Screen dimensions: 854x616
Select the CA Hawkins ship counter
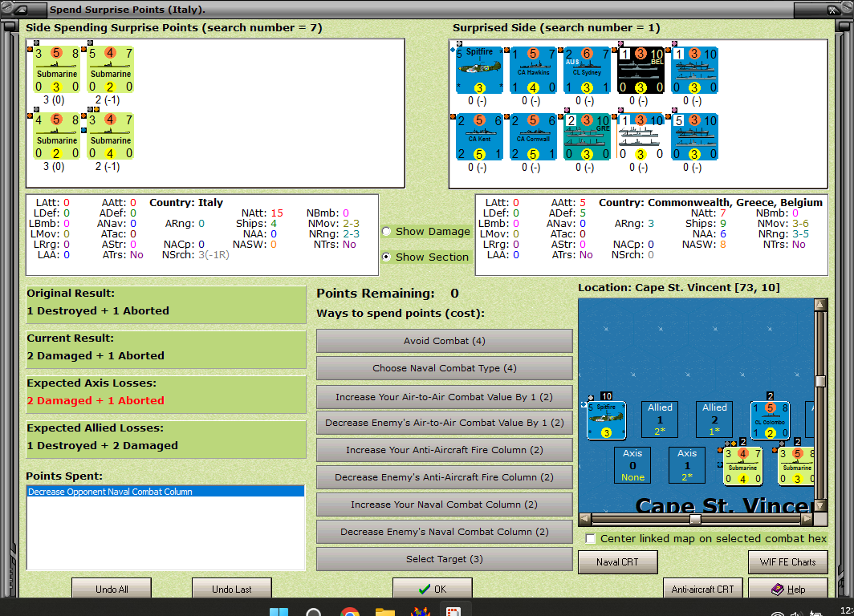click(x=533, y=70)
